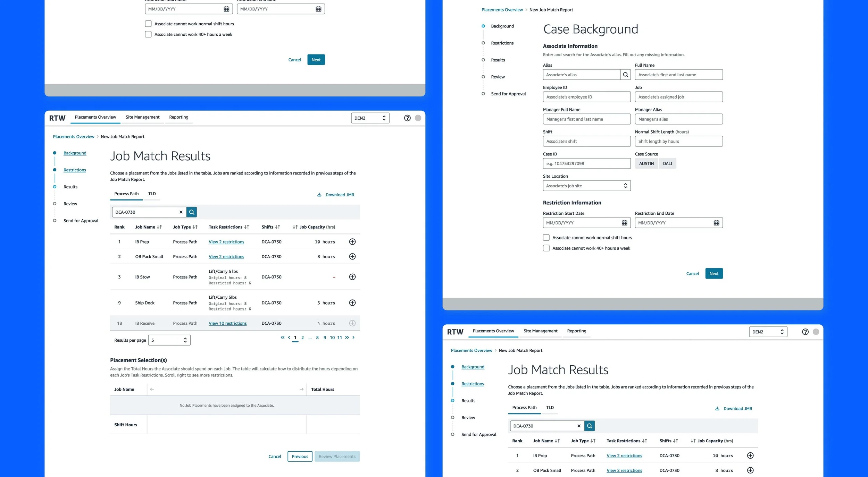The height and width of the screenshot is (477, 868).
Task: Check 'cannot work 40+ hours a week' in Case Background form
Action: [x=546, y=248]
